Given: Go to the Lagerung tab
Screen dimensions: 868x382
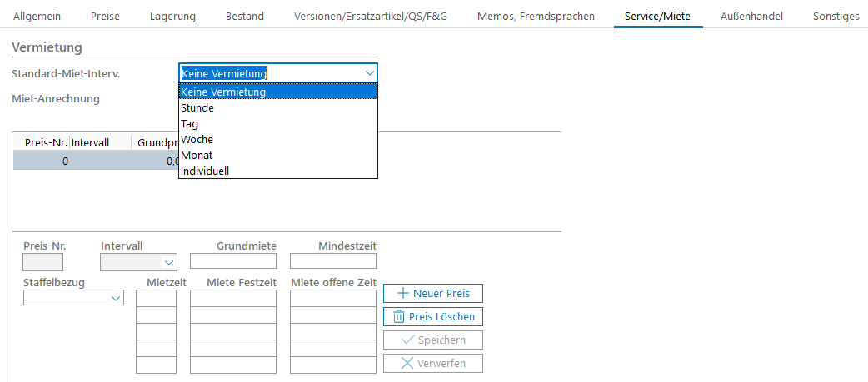Looking at the screenshot, I should (x=172, y=16).
